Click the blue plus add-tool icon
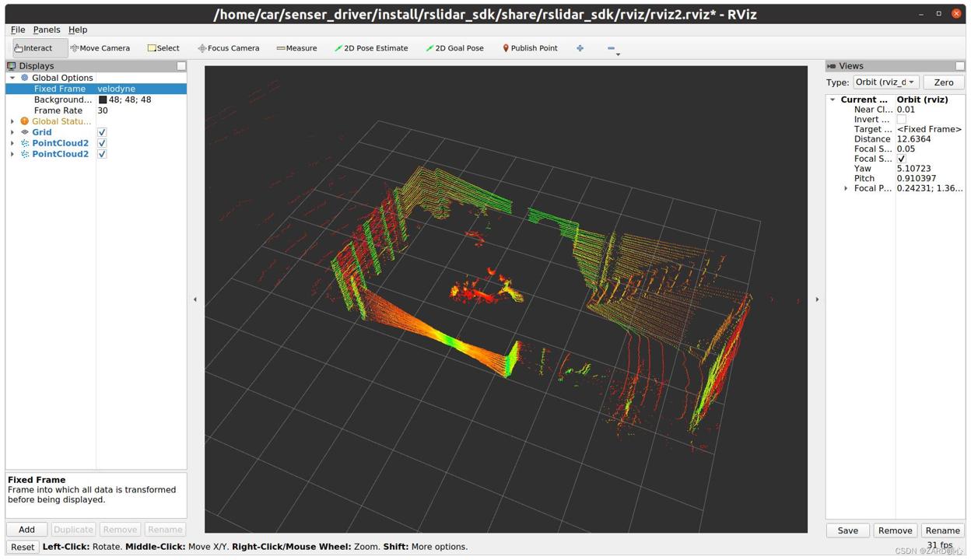The width and height of the screenshot is (971, 560). tap(580, 48)
